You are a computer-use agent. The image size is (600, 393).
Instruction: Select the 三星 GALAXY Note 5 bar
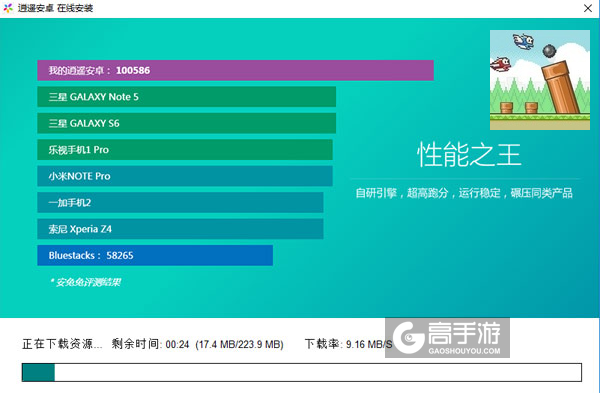(x=186, y=97)
